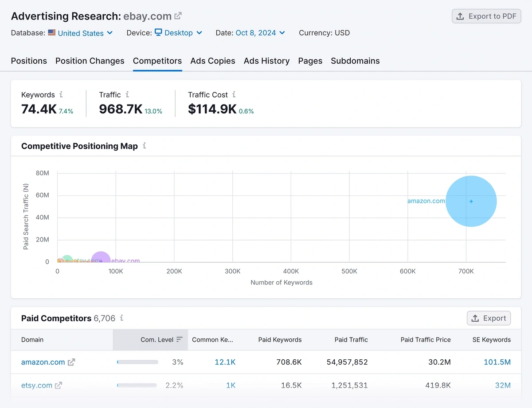Click amazon.com SE Keywords 101.5M link
Screen dimensions: 532x408
tap(497, 362)
